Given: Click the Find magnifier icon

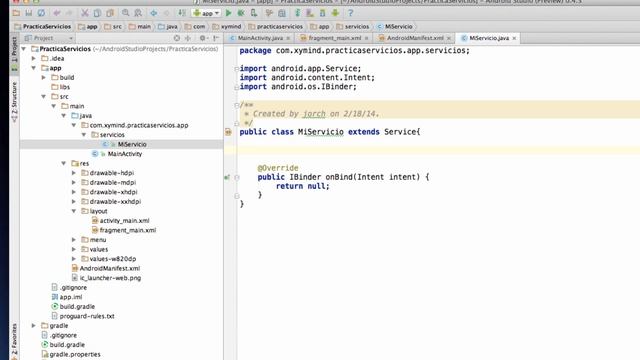Looking at the screenshot, I should (126, 13).
